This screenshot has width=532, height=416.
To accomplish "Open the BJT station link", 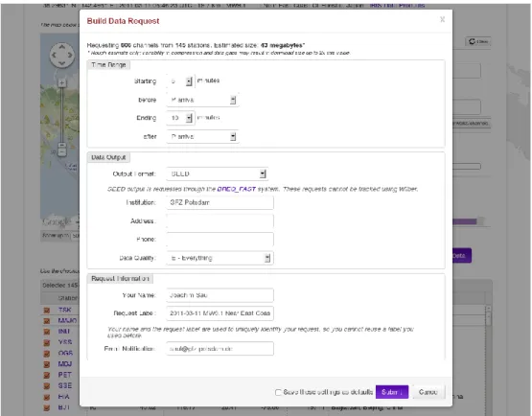I will (x=64, y=407).
